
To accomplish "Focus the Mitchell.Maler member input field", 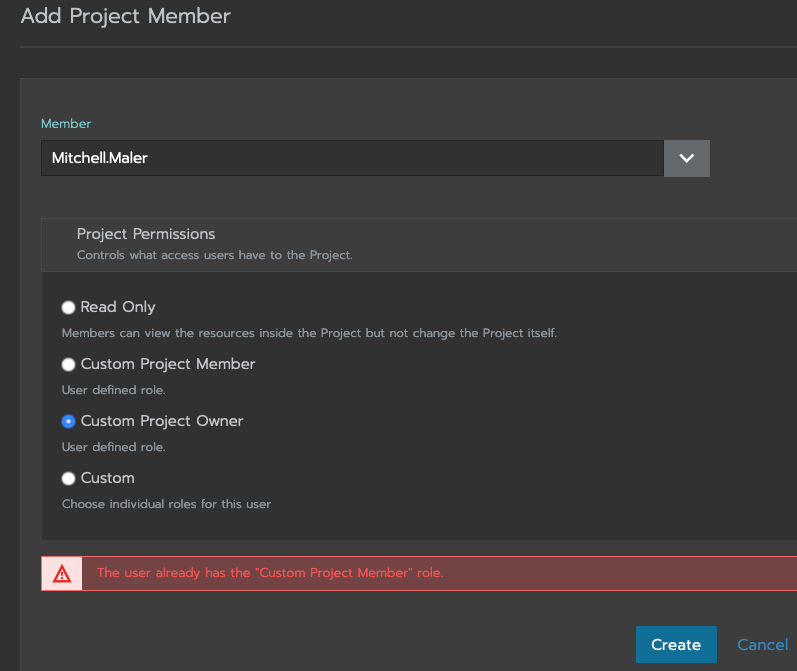I will point(352,158).
